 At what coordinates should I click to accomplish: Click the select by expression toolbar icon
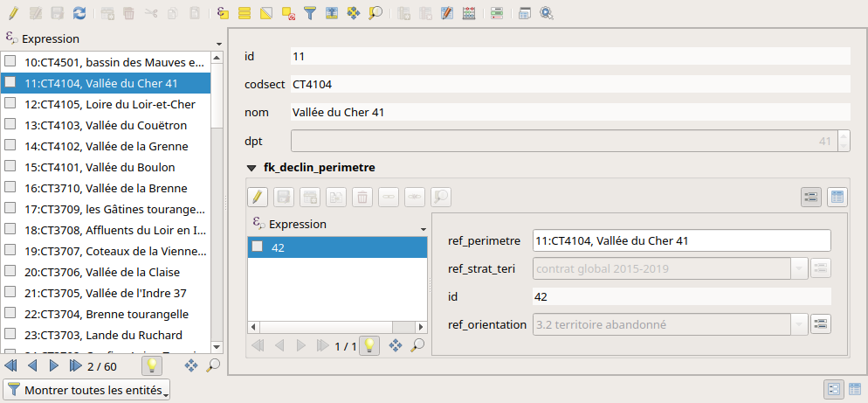click(x=223, y=13)
